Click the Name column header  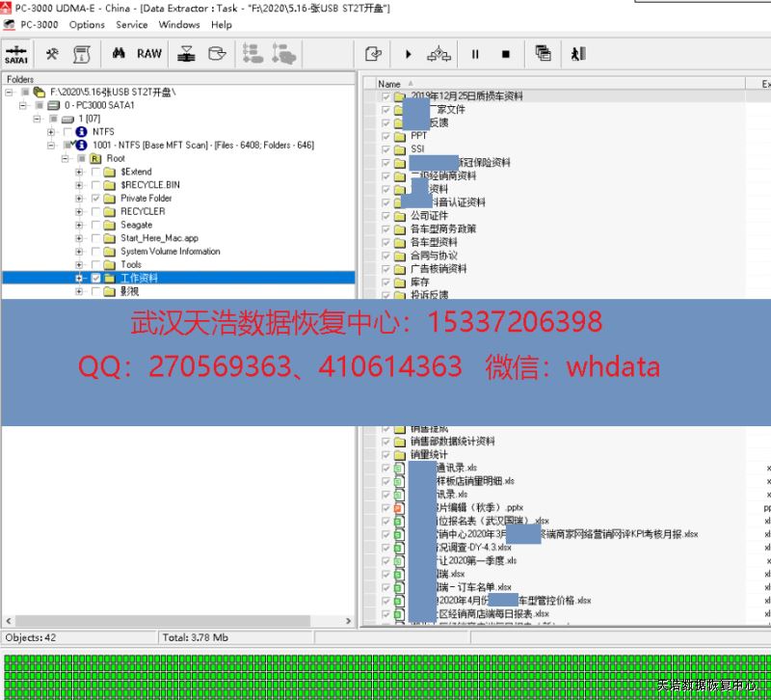[389, 84]
